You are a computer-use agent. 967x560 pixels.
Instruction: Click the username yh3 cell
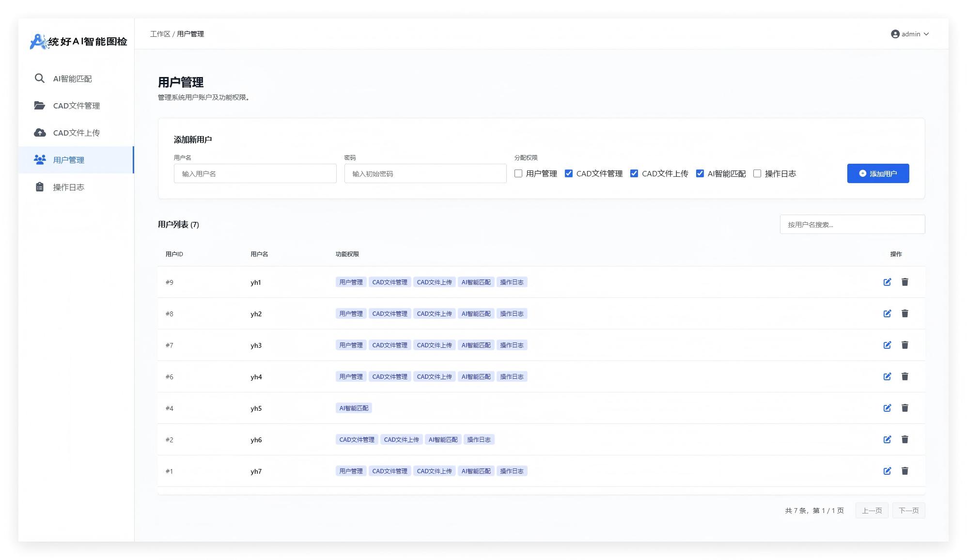pyautogui.click(x=256, y=345)
